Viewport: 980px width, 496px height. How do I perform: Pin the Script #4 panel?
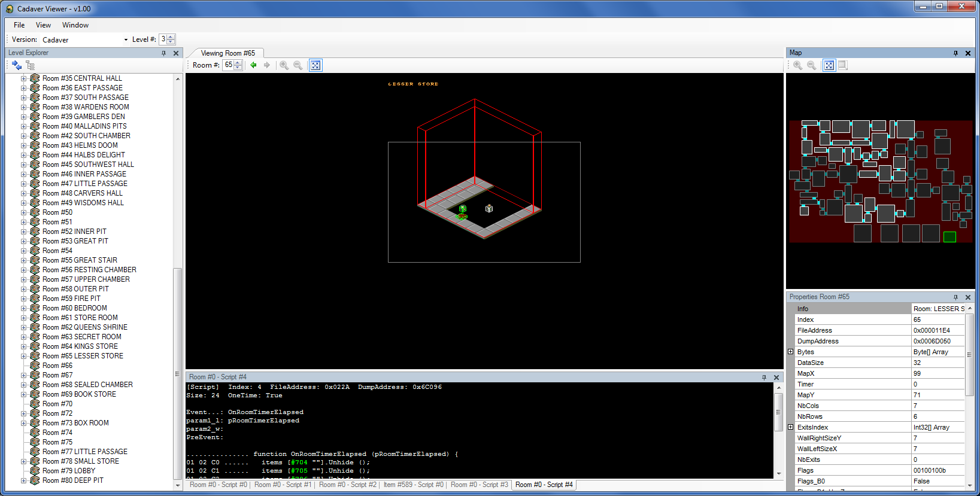tap(764, 378)
